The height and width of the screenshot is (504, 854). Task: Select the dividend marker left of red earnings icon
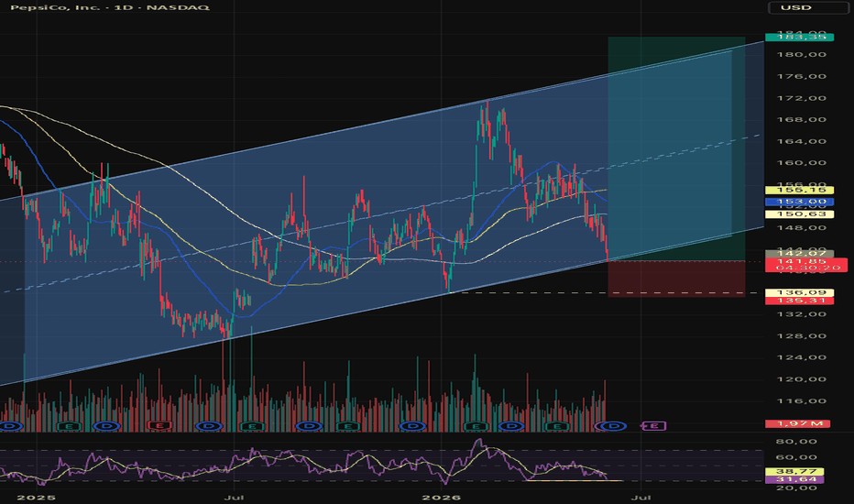[x=106, y=425]
